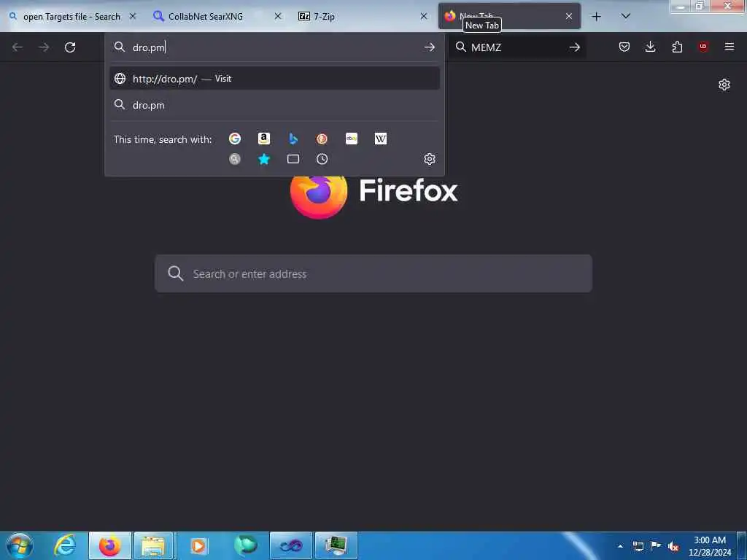The height and width of the screenshot is (560, 747).
Task: Pick the grey magnifier search engine icon
Action: click(234, 159)
